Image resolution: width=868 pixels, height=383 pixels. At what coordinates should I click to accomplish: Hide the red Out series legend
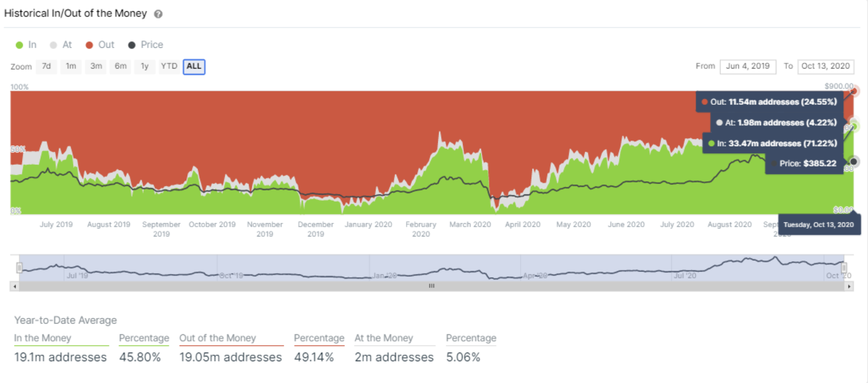click(x=100, y=45)
